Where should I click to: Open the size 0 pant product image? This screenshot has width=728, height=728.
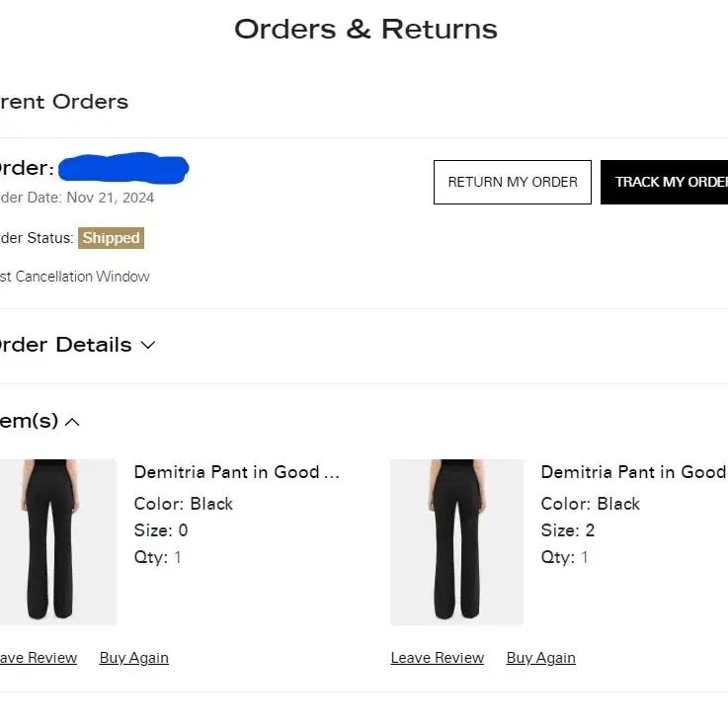(x=57, y=542)
